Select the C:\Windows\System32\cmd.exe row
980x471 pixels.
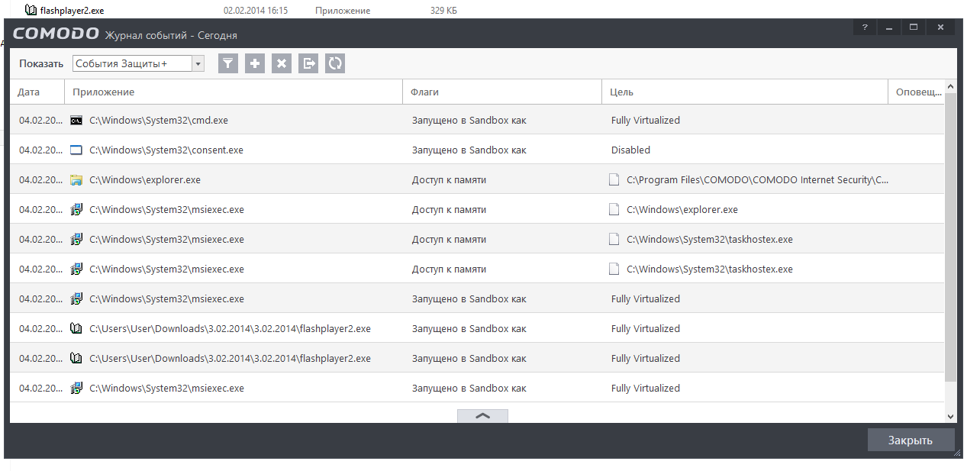coord(477,121)
